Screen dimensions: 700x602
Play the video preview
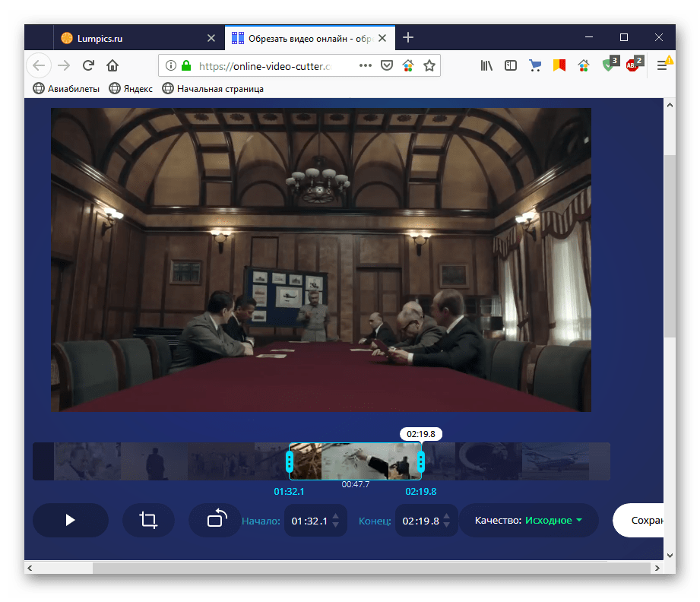70,521
